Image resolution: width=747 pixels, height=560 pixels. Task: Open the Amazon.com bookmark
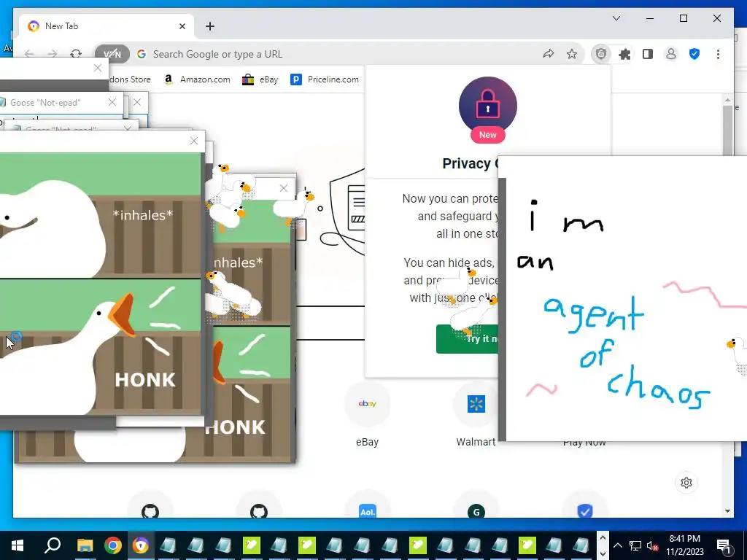tap(197, 79)
